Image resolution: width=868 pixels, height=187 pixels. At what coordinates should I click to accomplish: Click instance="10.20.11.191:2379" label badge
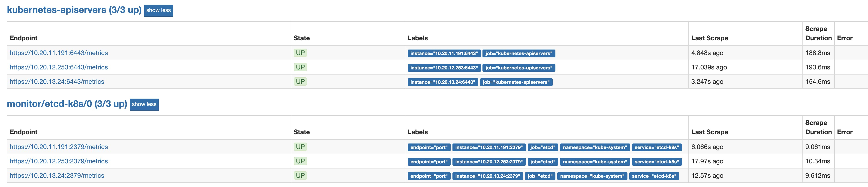click(489, 147)
